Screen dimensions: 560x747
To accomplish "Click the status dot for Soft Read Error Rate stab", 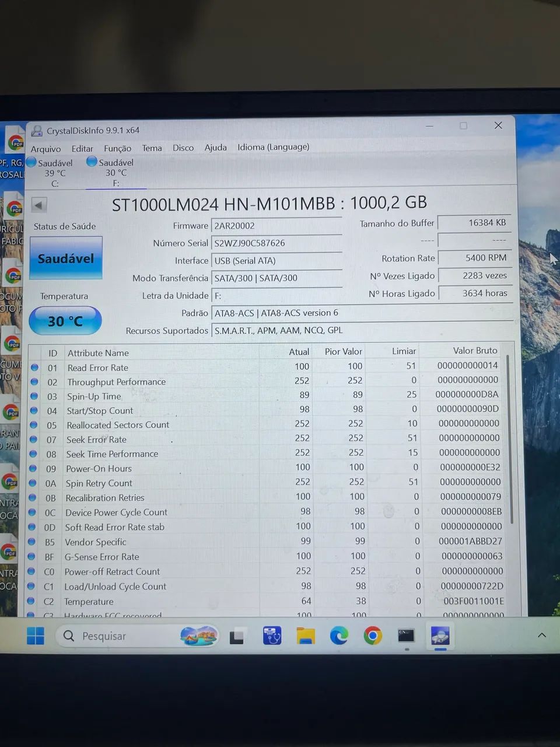I will click(32, 527).
